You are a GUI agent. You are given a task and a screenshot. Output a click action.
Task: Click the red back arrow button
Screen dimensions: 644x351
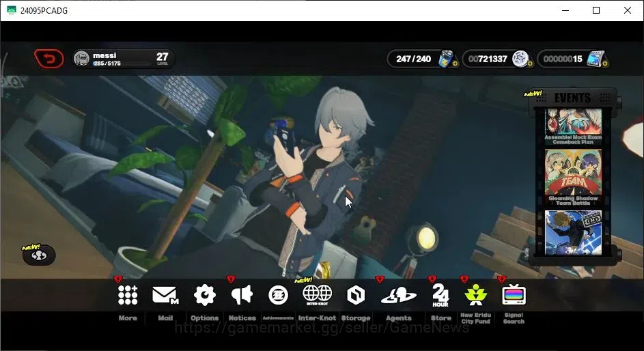coord(49,59)
